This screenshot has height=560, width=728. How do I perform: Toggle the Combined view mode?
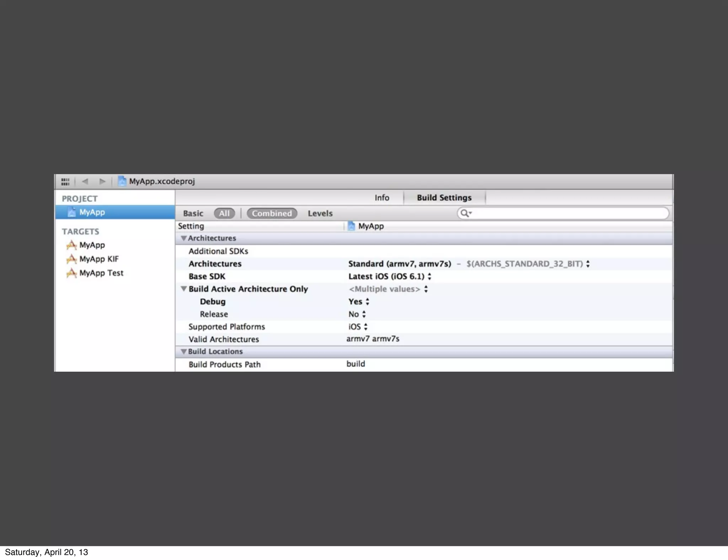(x=272, y=214)
